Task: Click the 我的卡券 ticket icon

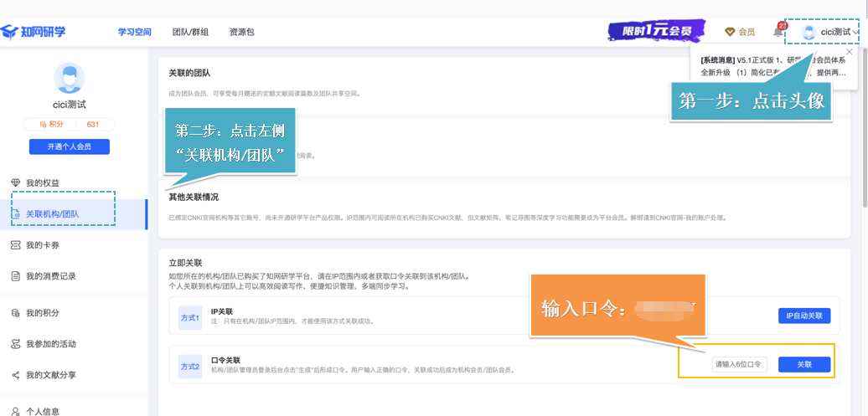Action: pyautogui.click(x=15, y=245)
